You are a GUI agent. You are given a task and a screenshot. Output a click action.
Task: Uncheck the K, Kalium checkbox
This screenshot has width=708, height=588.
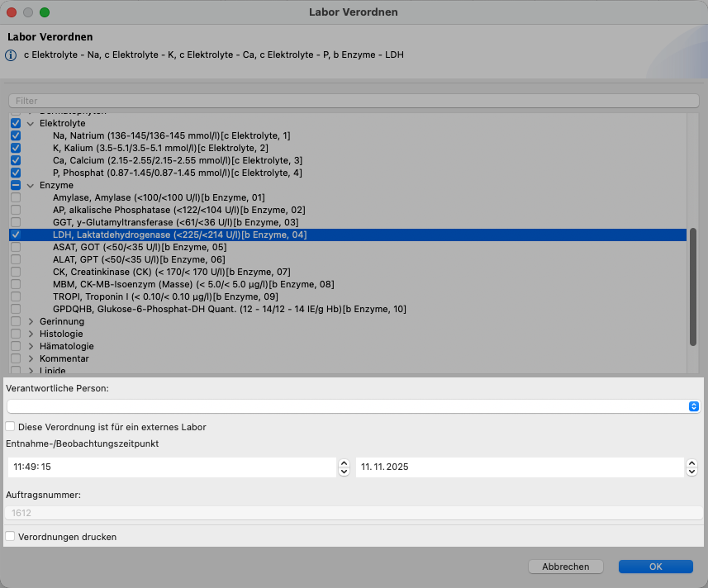(x=16, y=148)
